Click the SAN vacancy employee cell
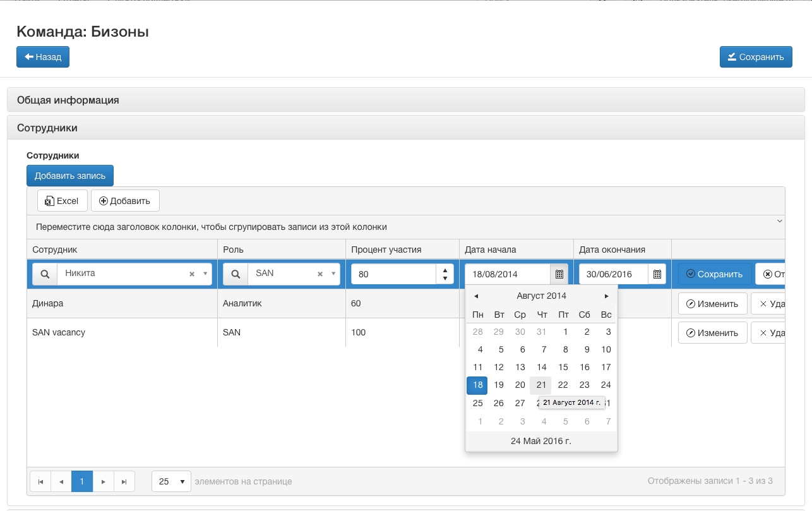The image size is (812, 511). pos(122,333)
